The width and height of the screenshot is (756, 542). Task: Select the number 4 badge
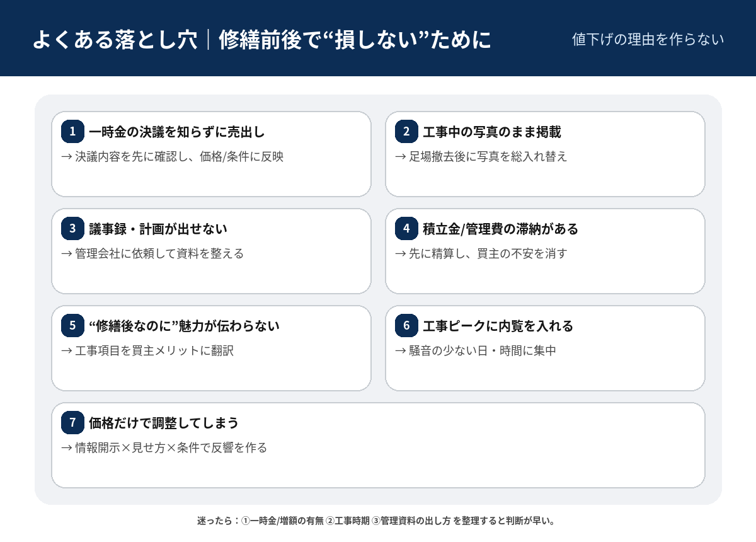coord(406,229)
